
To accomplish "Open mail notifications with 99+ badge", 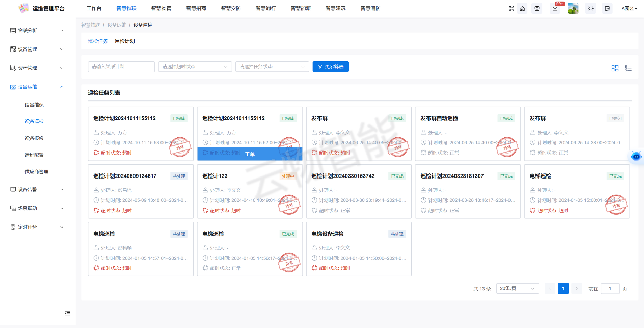I will pyautogui.click(x=555, y=8).
